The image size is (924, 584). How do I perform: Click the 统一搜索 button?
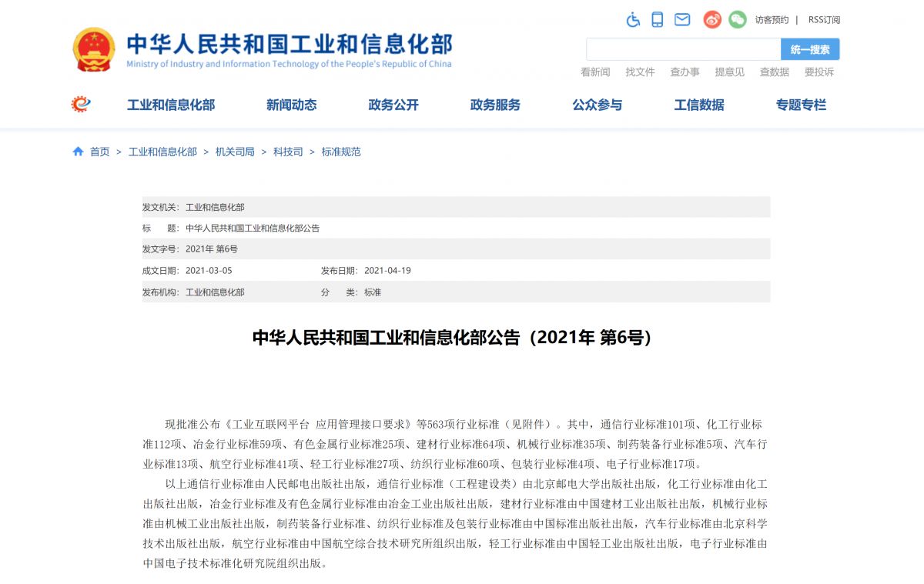coord(810,49)
